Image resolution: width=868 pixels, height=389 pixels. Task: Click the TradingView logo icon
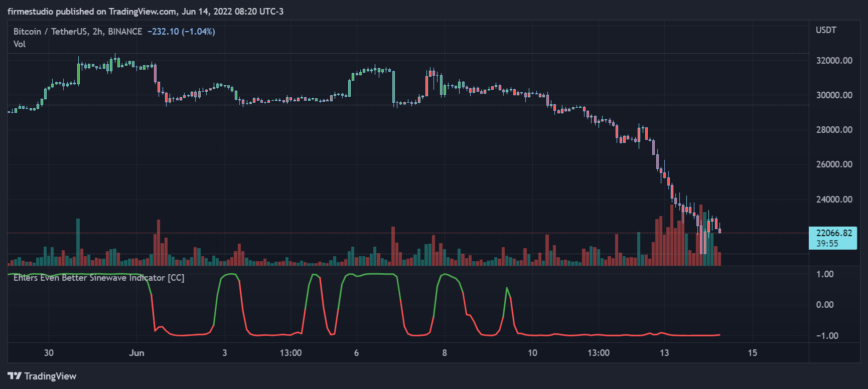coord(15,376)
